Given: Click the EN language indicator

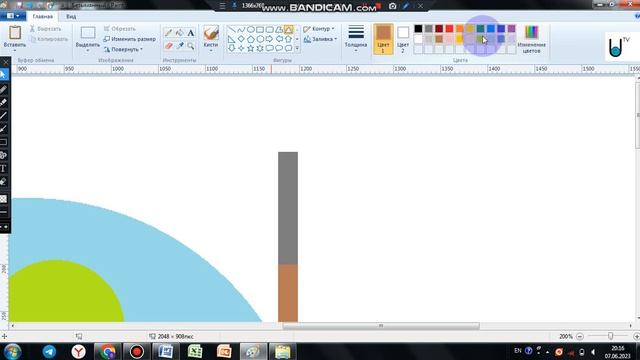Looking at the screenshot, I should [x=518, y=351].
